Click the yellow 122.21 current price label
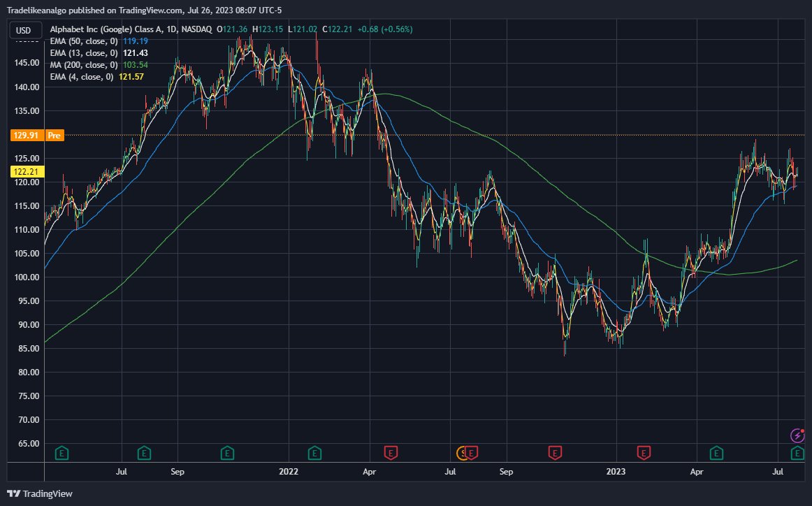This screenshot has width=812, height=506. tap(26, 171)
